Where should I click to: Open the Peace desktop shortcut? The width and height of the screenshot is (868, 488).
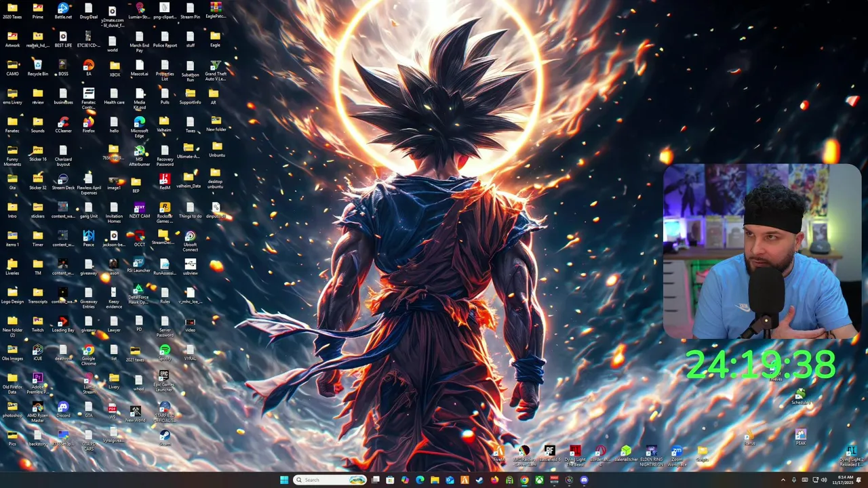coord(88,239)
